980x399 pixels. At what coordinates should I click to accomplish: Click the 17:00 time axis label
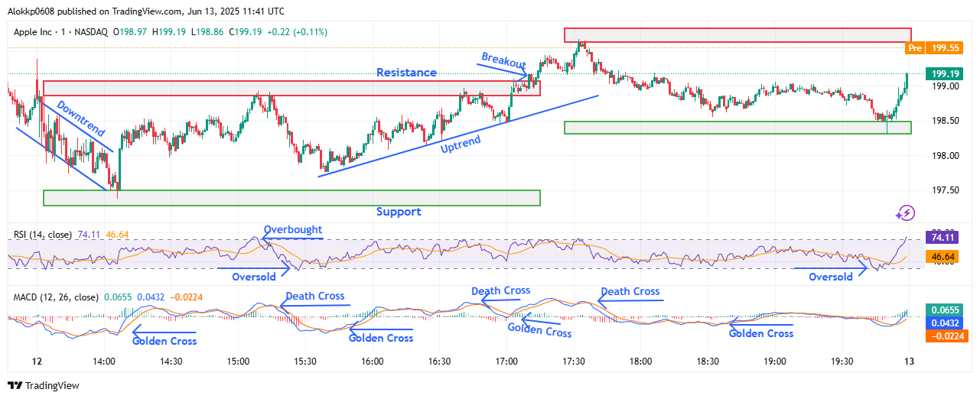click(506, 361)
